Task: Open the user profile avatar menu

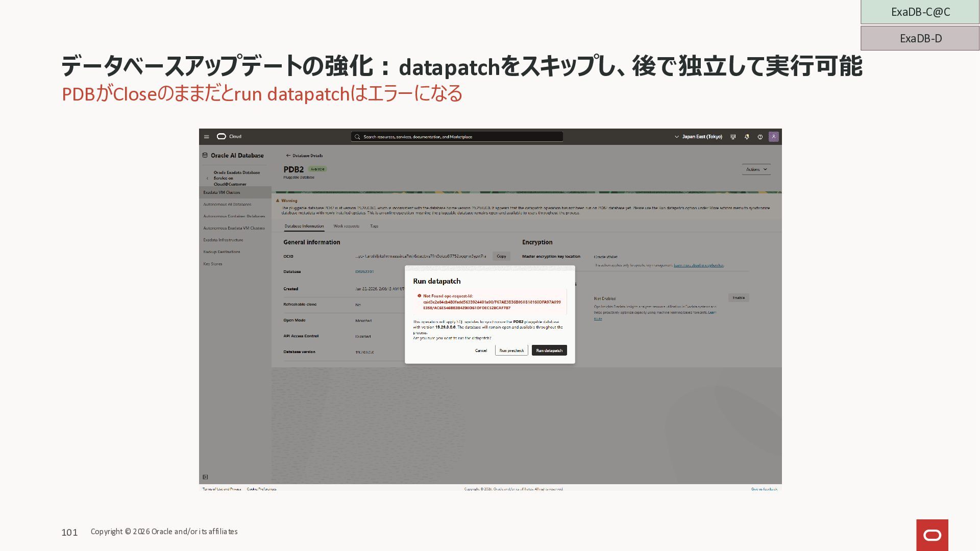Action: click(774, 137)
